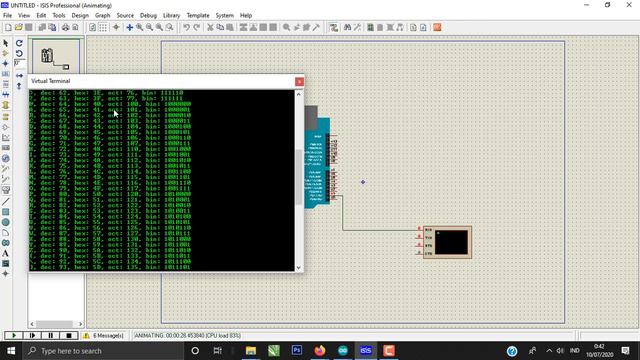Click the blue pan/center-at-cursor icon

pyautogui.click(x=129, y=27)
